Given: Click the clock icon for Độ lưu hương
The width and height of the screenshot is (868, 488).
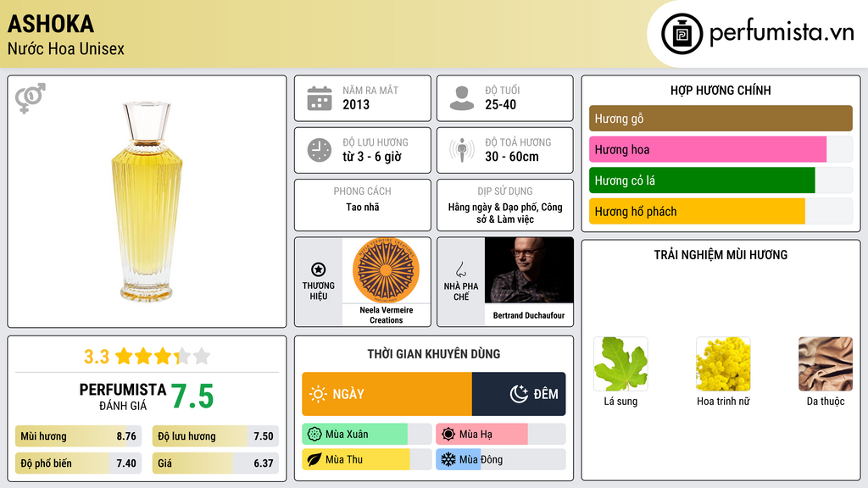Looking at the screenshot, I should 320,150.
